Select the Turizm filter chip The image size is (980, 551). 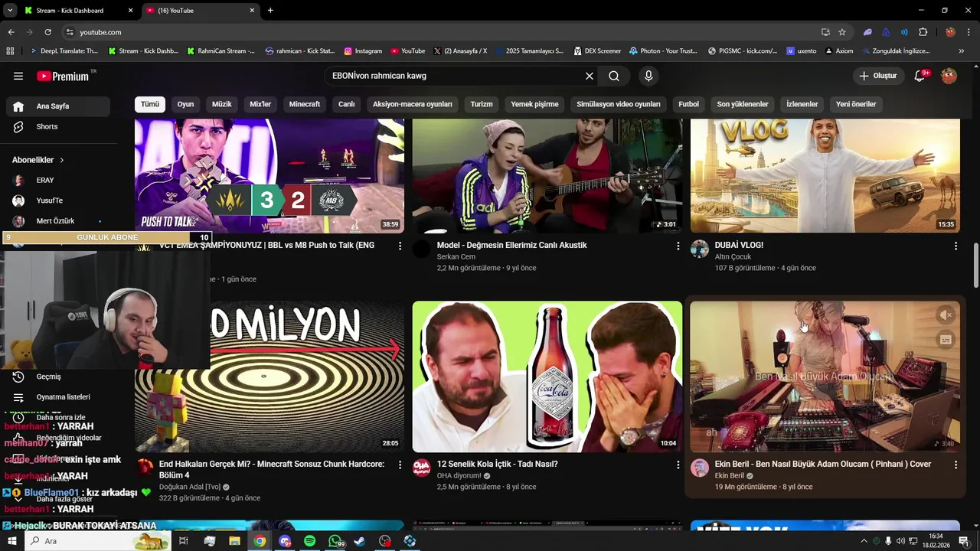click(482, 104)
